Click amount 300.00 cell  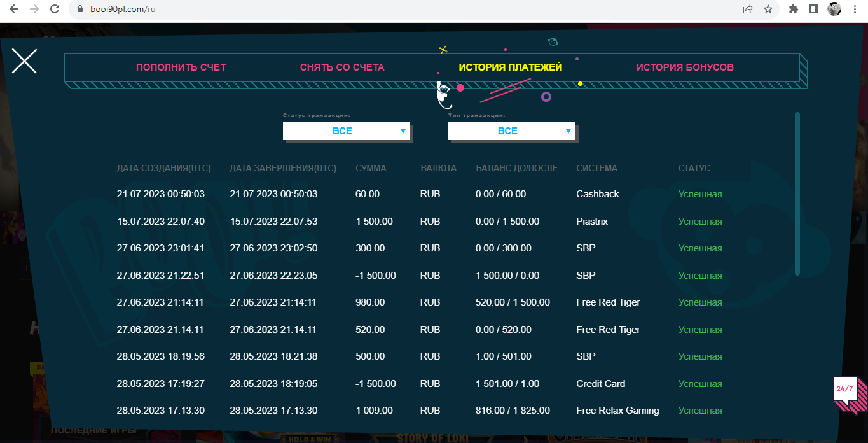[370, 248]
